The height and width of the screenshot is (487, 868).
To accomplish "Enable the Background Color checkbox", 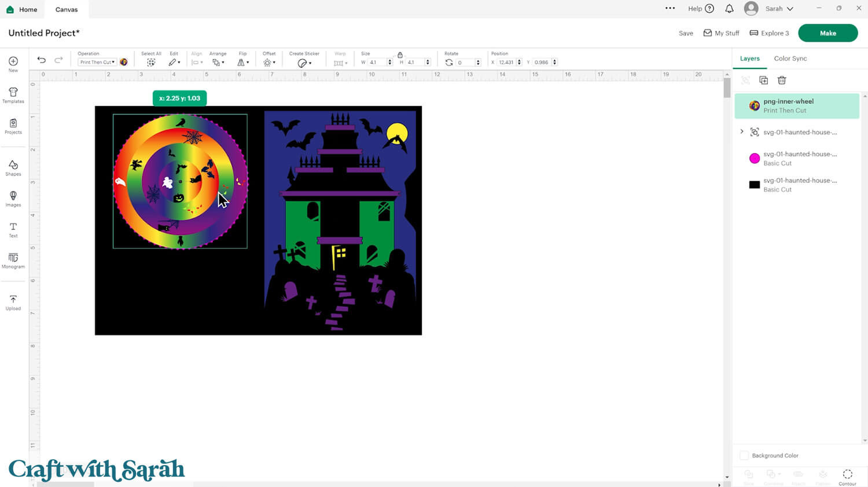I will coord(744,455).
